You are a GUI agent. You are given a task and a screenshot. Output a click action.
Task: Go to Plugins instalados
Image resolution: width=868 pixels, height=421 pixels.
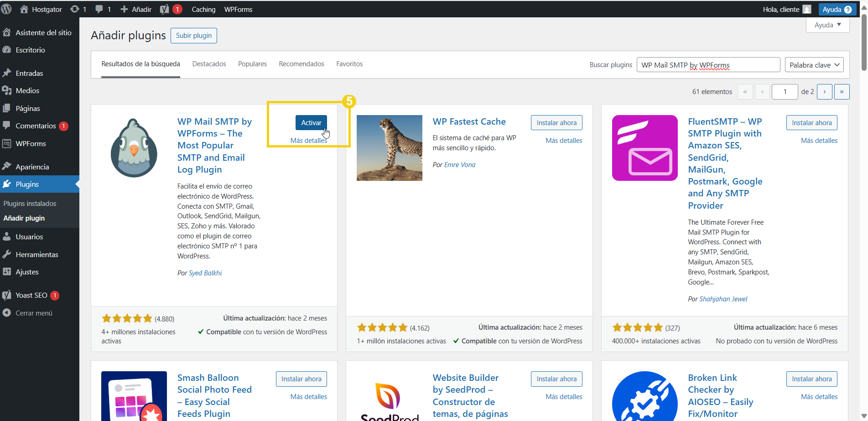point(30,204)
